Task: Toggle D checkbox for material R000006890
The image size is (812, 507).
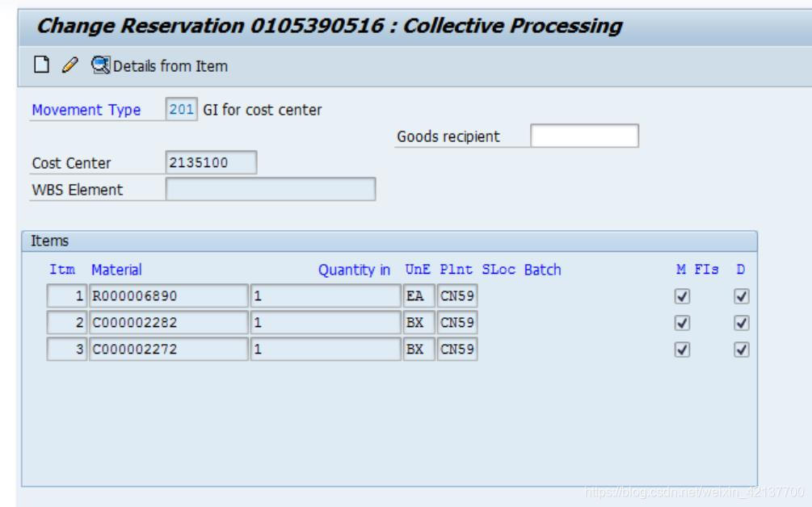Action: 741,296
